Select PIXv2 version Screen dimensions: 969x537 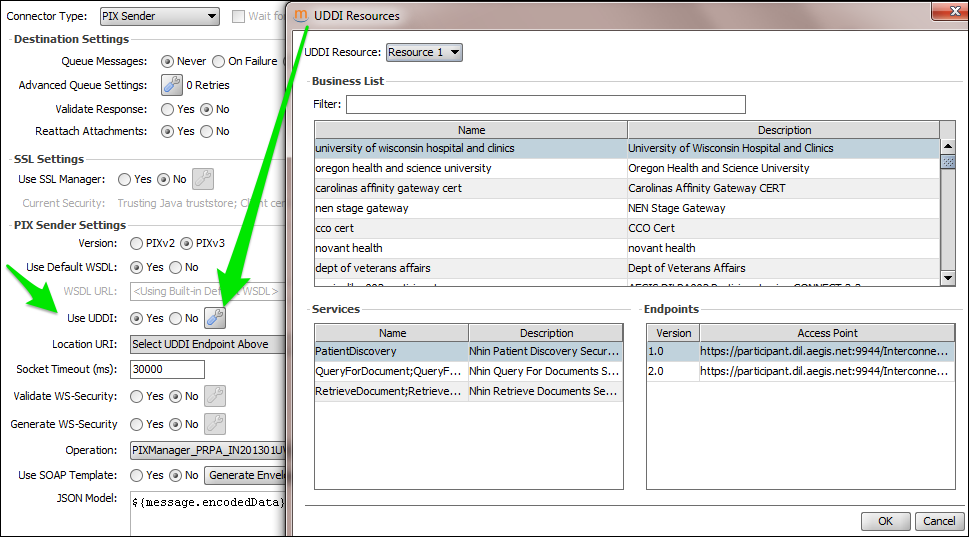(x=137, y=243)
